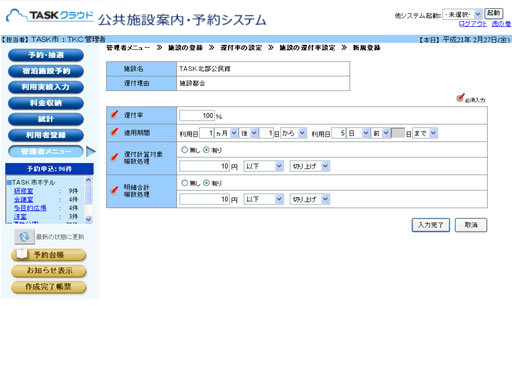Click the blue arrow beside 管理者メニュー
The width and height of the screenshot is (512, 384).
91,151
